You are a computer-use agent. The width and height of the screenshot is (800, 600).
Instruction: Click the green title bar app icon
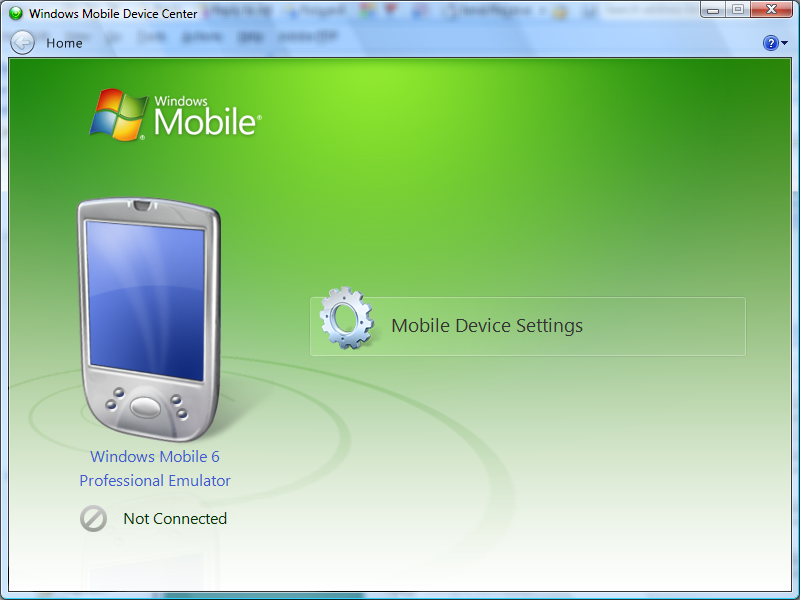click(16, 13)
